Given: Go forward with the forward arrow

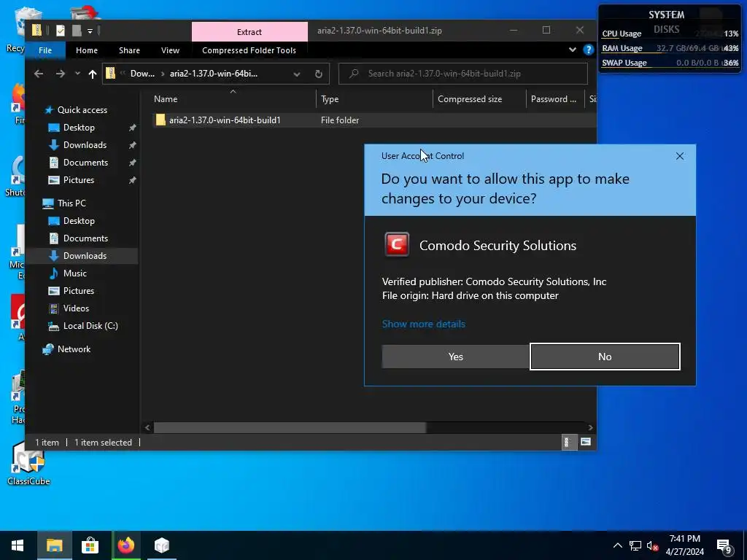Looking at the screenshot, I should click(x=60, y=74).
